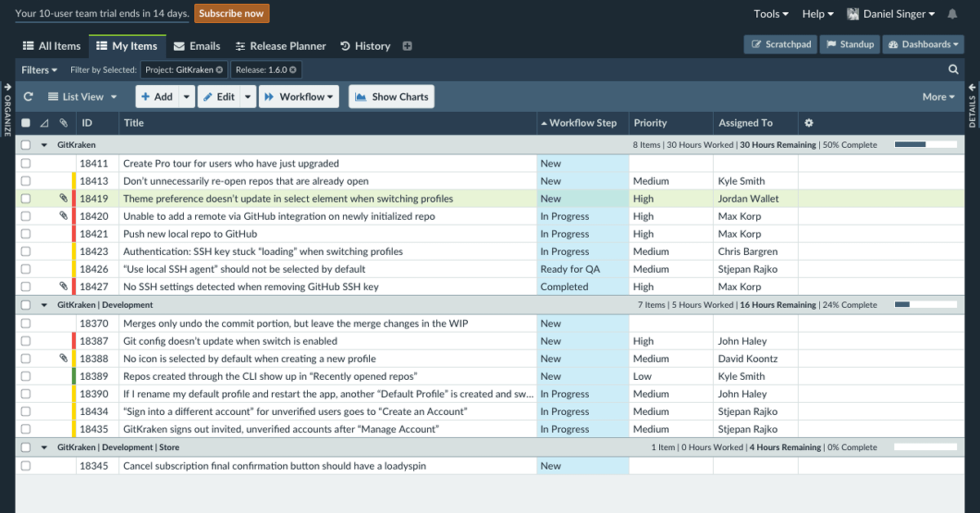Open the Dashboards dropdown
Screen dimensions: 980x513
(x=923, y=44)
